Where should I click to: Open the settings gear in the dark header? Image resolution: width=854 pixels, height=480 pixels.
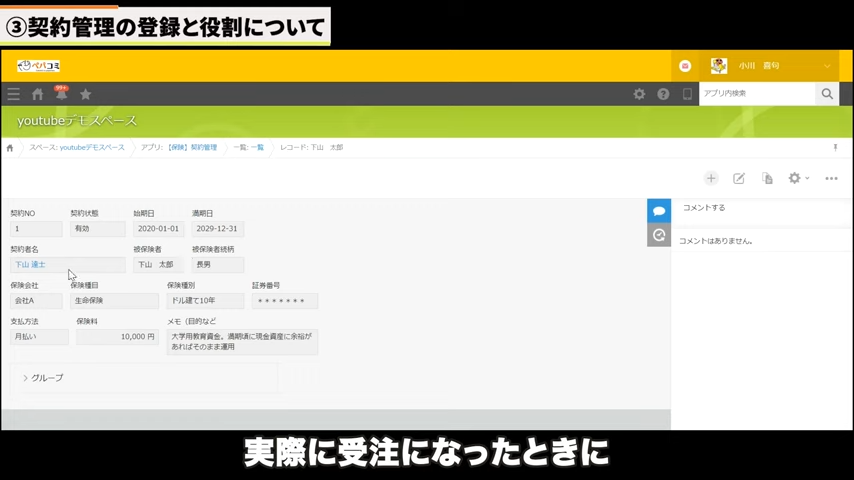click(639, 94)
